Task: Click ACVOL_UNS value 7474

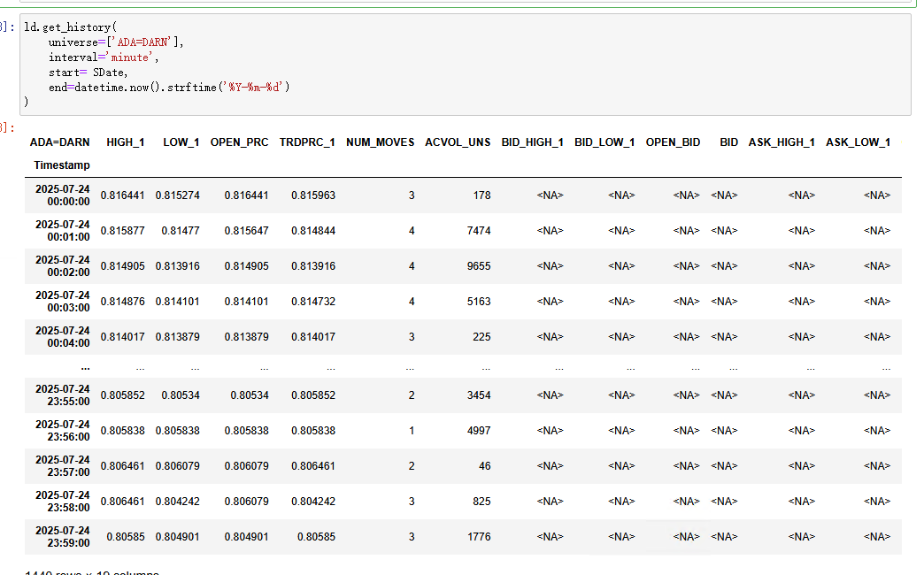Action: [x=479, y=231]
